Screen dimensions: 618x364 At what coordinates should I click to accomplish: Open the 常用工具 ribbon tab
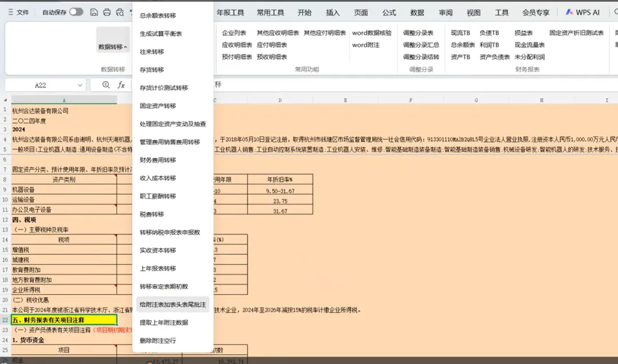point(270,13)
